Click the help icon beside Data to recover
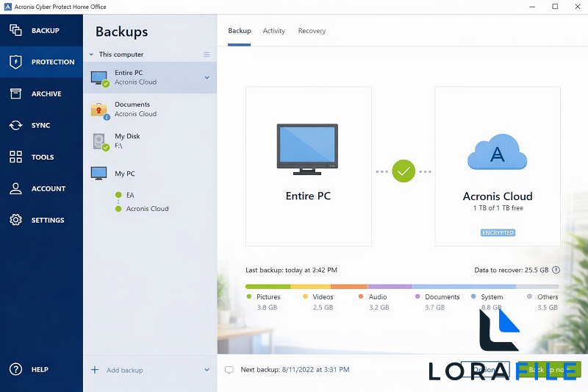Viewport: 588px width, 392px height. coord(556,270)
